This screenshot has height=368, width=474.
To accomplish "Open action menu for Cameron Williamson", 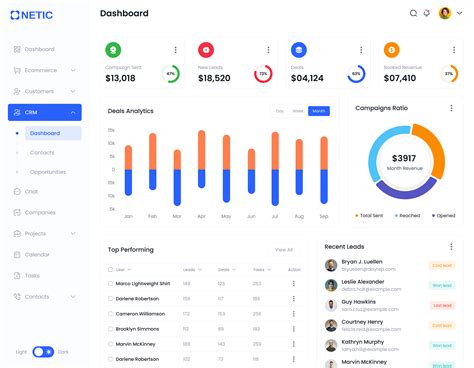I will 294,314.
